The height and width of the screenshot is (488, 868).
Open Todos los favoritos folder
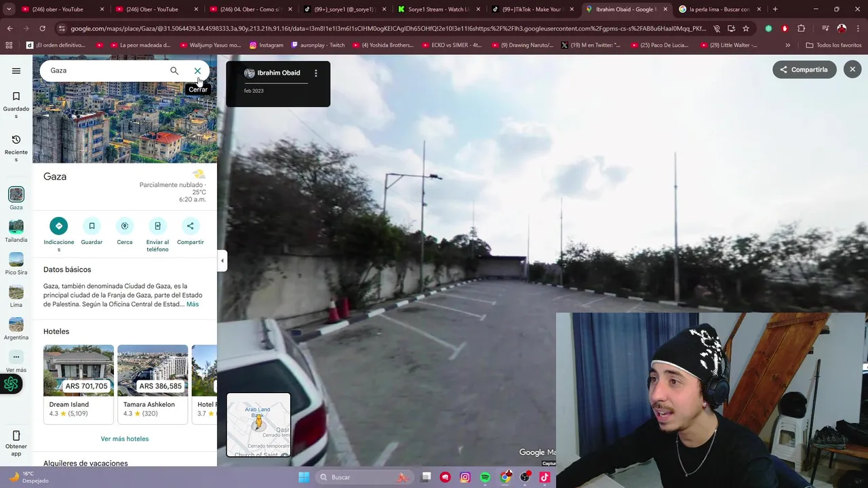coord(833,45)
